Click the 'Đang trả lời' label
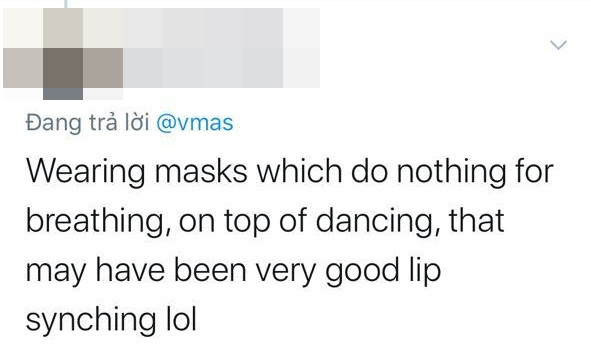 click(88, 122)
